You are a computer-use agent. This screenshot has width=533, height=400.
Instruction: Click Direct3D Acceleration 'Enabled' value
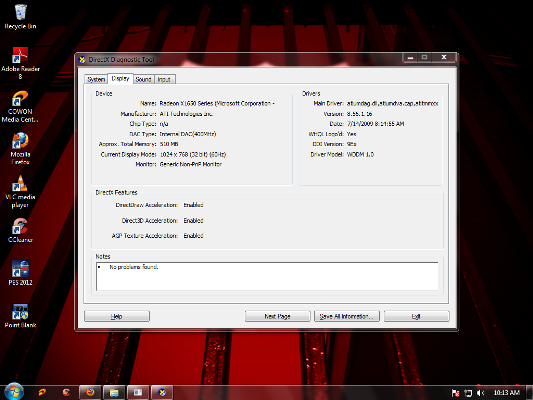(193, 221)
